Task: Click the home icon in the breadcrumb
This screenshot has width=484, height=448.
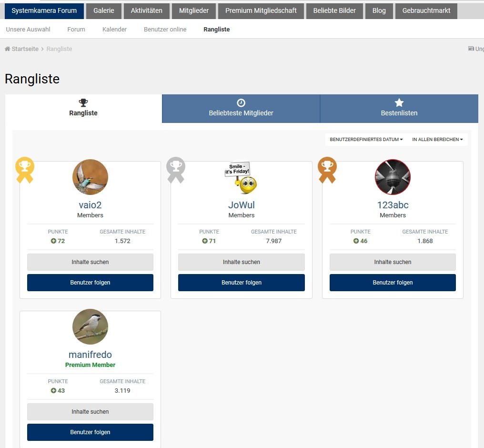Action: coord(8,49)
